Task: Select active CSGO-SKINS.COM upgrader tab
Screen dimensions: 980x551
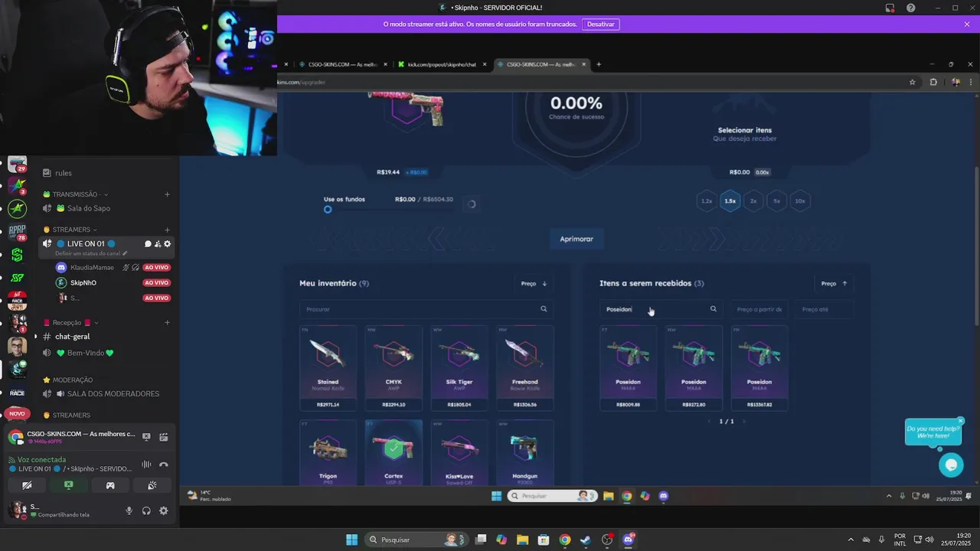Action: [x=541, y=64]
